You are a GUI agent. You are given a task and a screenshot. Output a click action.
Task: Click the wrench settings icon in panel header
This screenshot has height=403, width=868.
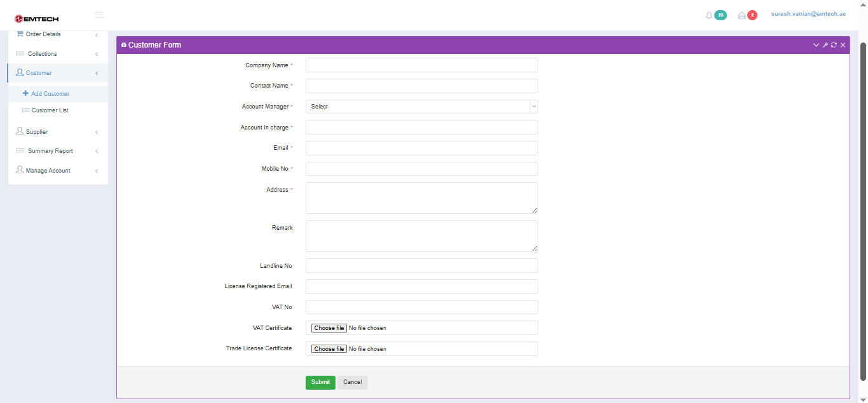[825, 45]
